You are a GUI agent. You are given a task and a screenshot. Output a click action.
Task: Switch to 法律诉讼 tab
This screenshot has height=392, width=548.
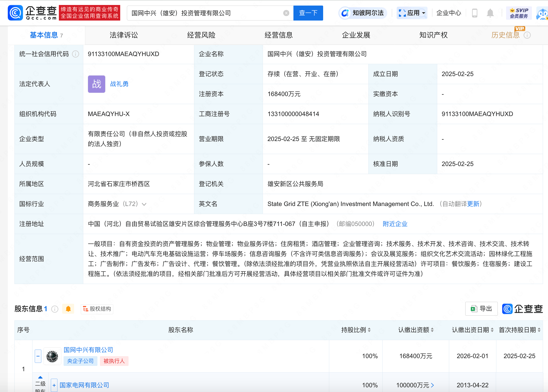point(124,35)
